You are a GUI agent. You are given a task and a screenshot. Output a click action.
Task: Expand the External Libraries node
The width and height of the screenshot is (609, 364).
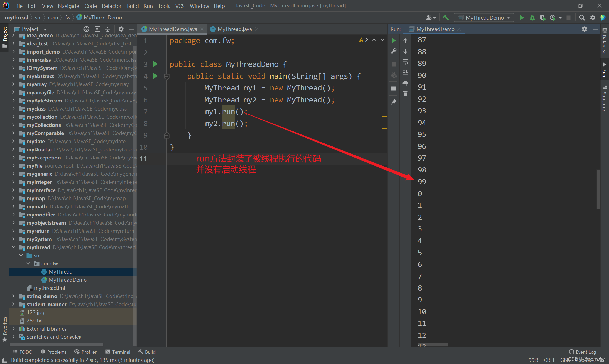click(14, 329)
